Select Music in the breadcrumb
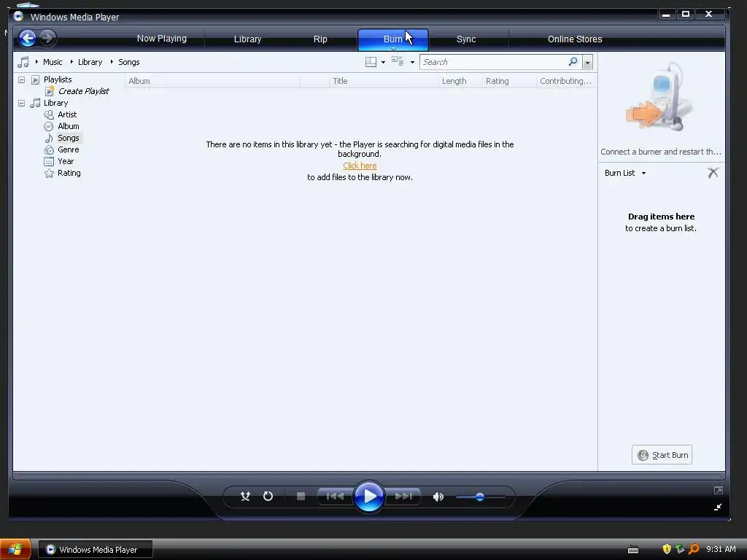This screenshot has height=560, width=747. (53, 62)
